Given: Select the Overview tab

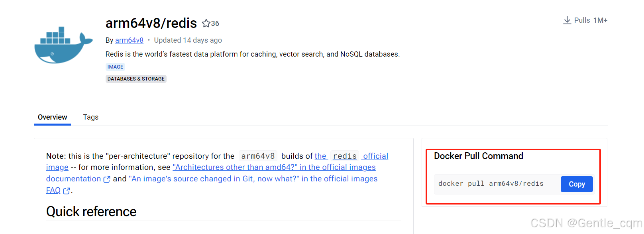Looking at the screenshot, I should pos(52,117).
